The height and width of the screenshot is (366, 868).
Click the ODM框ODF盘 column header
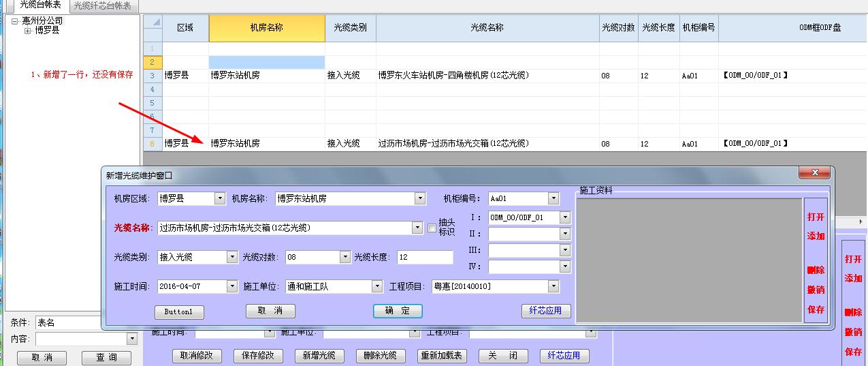pyautogui.click(x=793, y=28)
